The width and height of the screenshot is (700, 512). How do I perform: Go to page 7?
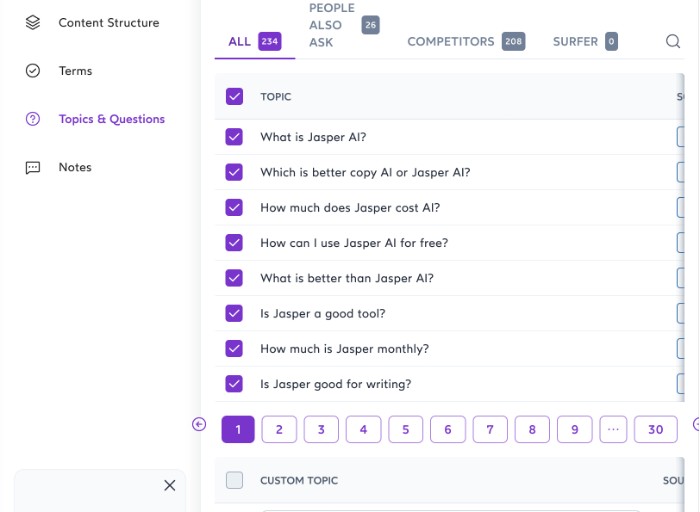click(x=490, y=429)
